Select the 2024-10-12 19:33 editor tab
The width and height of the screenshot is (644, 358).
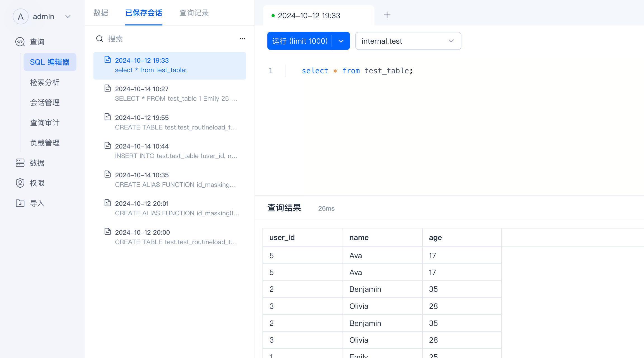coord(309,16)
